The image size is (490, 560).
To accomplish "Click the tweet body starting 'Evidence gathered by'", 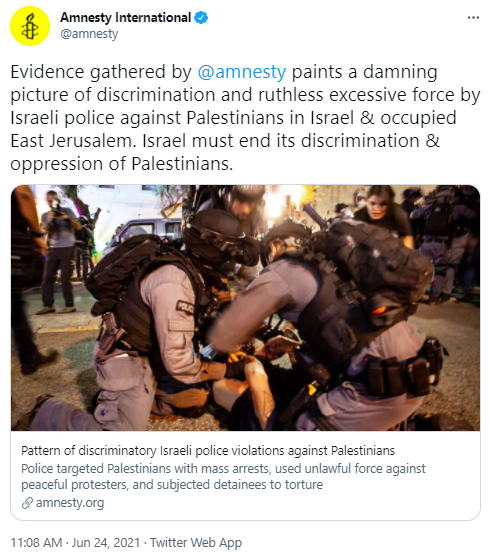I will click(x=245, y=118).
